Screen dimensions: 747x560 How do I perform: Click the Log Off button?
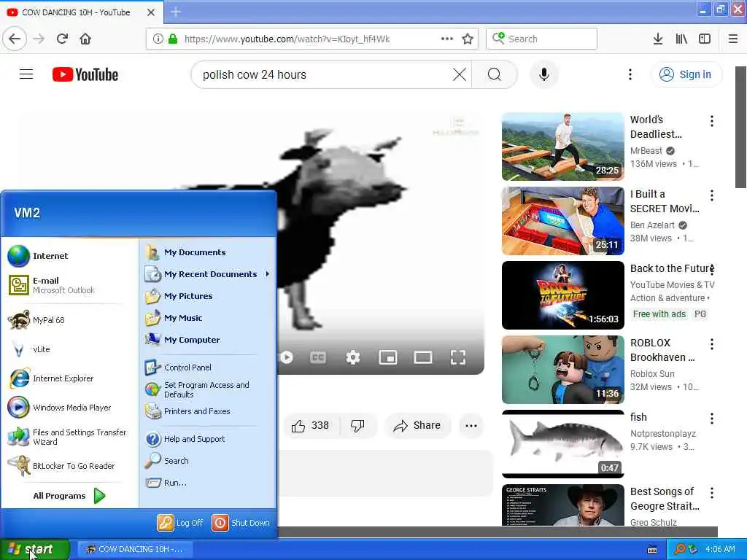click(180, 523)
